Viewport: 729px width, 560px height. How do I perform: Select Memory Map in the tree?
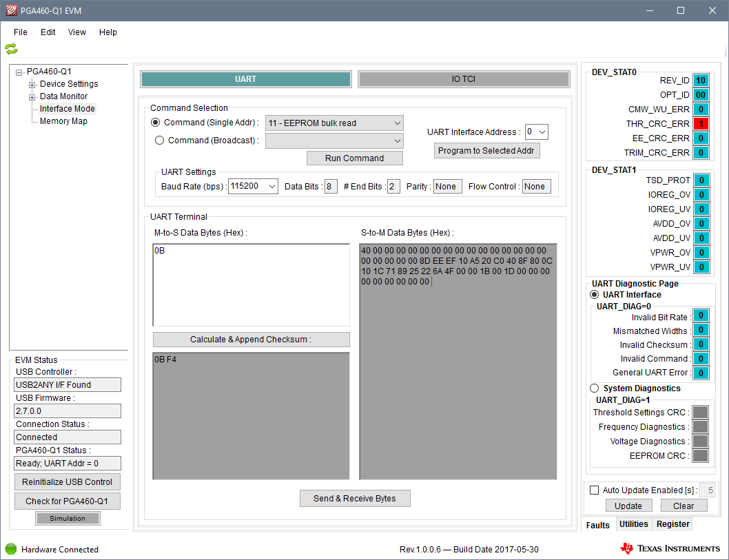[x=63, y=121]
